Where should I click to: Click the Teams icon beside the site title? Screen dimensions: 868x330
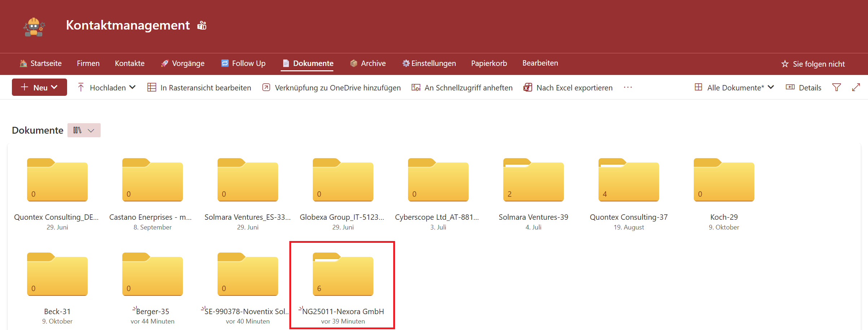202,26
